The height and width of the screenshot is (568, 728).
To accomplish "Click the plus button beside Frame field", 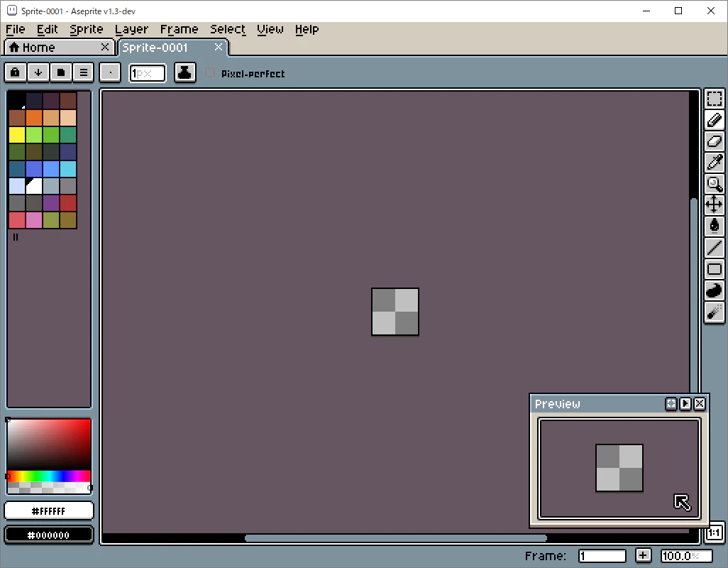I will (x=643, y=555).
